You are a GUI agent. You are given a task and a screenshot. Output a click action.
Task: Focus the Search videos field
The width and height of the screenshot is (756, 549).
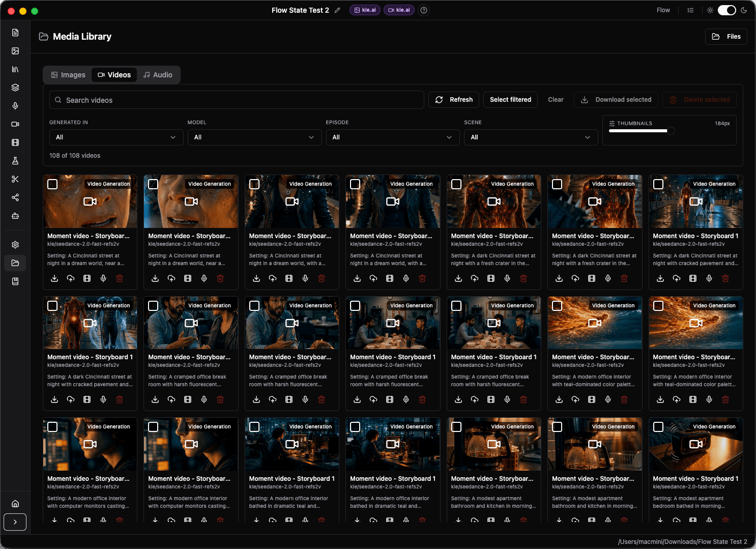237,100
